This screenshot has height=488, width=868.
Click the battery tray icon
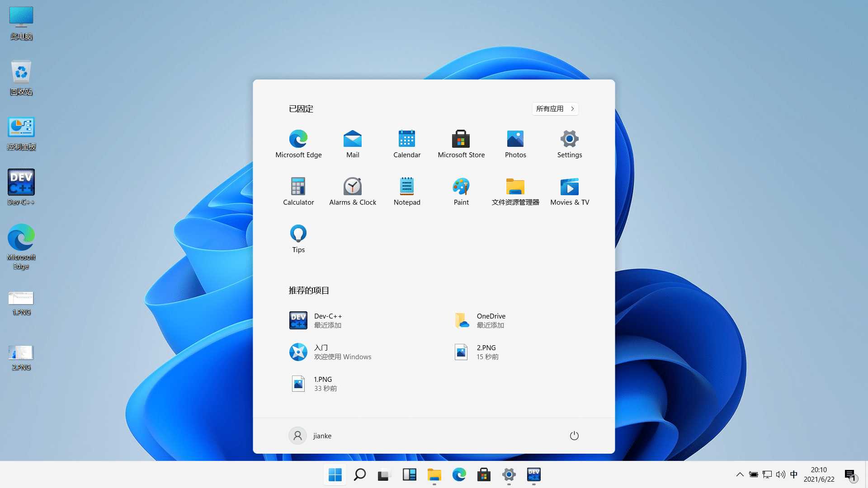(753, 474)
